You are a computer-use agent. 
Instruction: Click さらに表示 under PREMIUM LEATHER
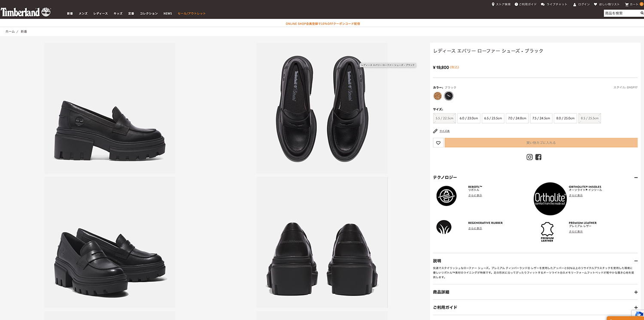click(576, 232)
